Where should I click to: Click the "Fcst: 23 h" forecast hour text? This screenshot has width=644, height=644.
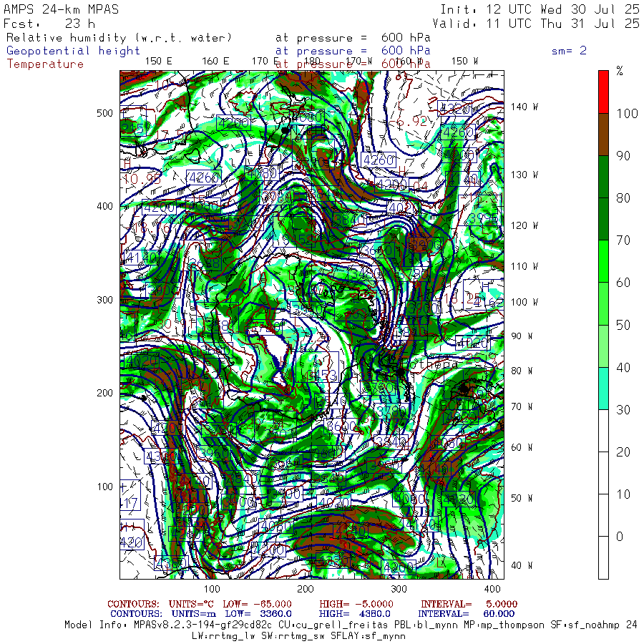(x=49, y=24)
